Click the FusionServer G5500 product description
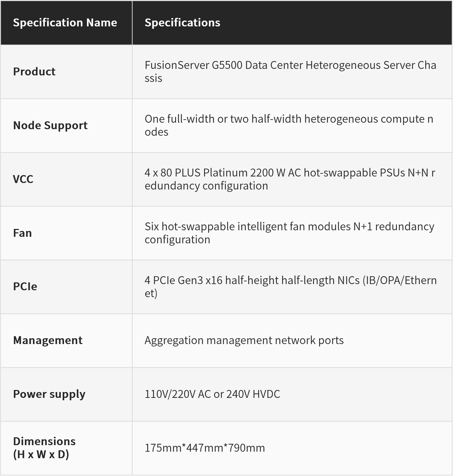This screenshot has height=476, width=453. [290, 72]
